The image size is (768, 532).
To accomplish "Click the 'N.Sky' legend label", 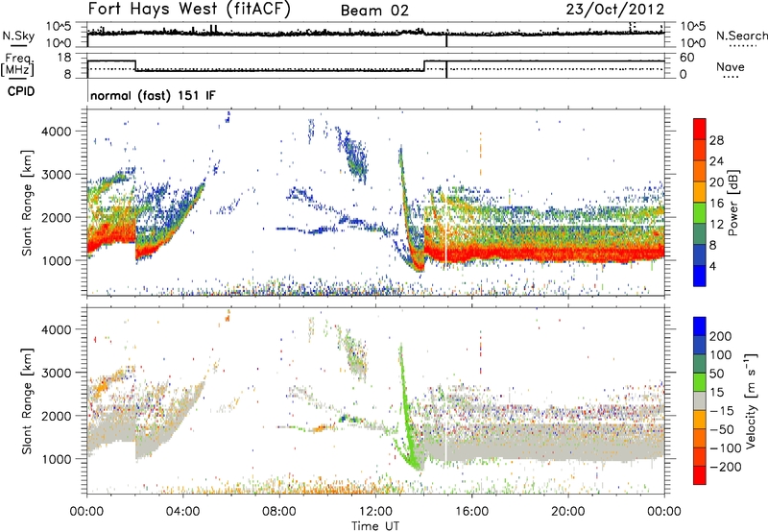I will pyautogui.click(x=18, y=36).
